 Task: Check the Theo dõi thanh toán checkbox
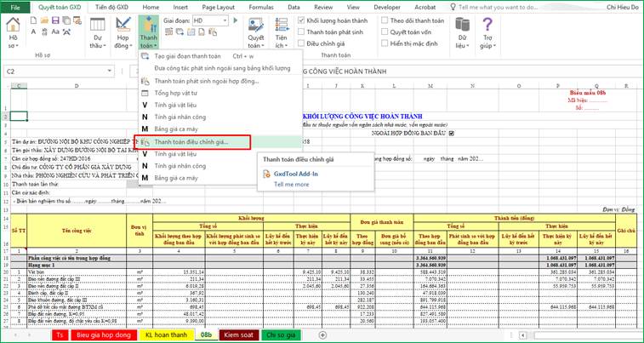382,19
